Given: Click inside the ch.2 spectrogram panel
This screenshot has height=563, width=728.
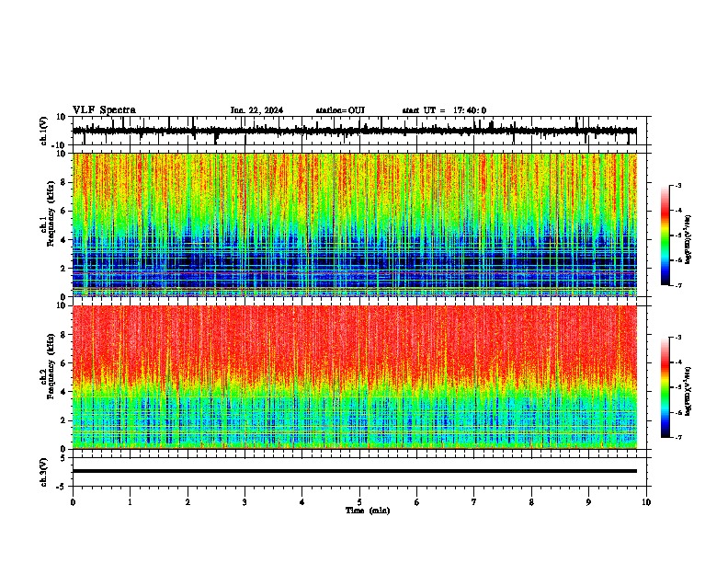Looking at the screenshot, I should click(355, 377).
